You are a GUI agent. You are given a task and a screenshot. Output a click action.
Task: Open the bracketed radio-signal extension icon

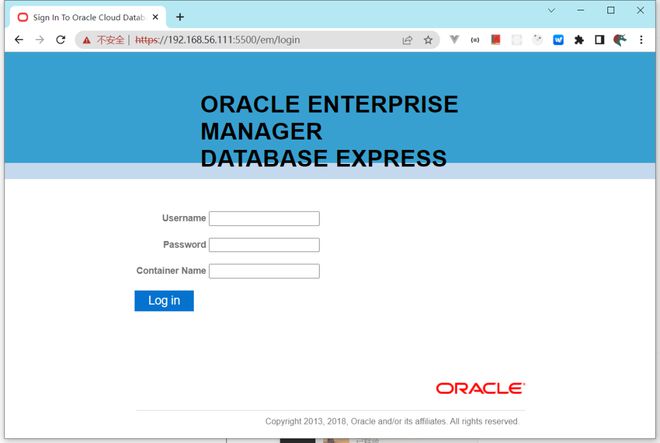tap(475, 40)
